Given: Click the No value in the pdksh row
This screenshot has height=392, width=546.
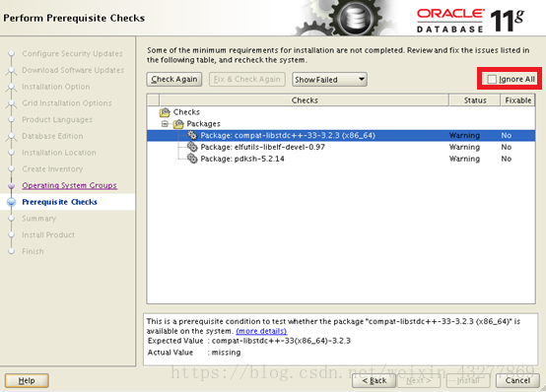Looking at the screenshot, I should (507, 159).
